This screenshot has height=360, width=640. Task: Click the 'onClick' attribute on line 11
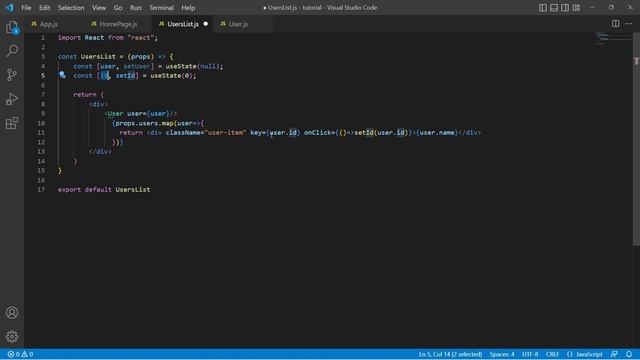click(x=318, y=132)
